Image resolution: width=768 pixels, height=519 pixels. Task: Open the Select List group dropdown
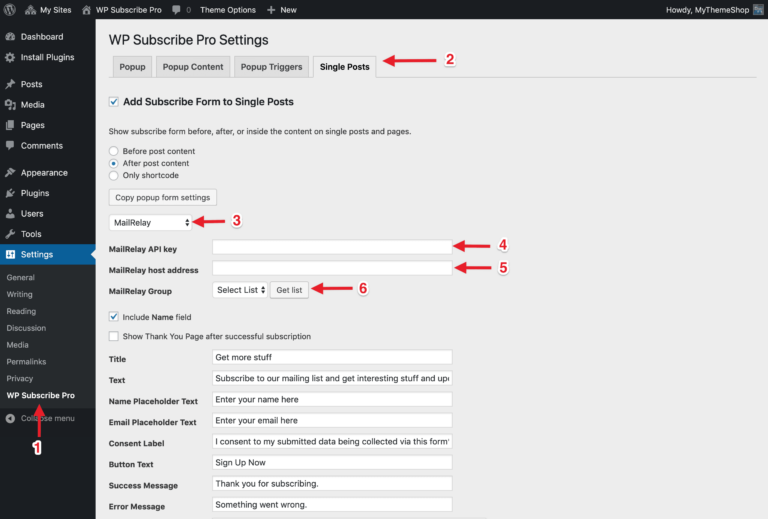[x=240, y=290]
